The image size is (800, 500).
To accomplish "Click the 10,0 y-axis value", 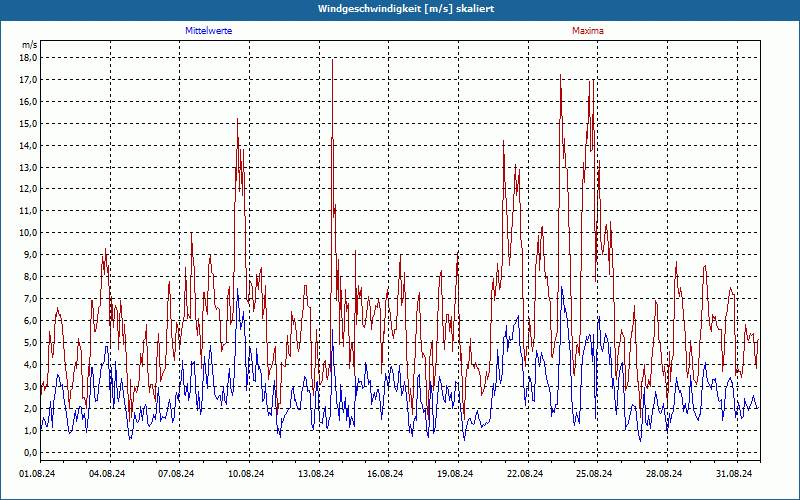I will (29, 233).
